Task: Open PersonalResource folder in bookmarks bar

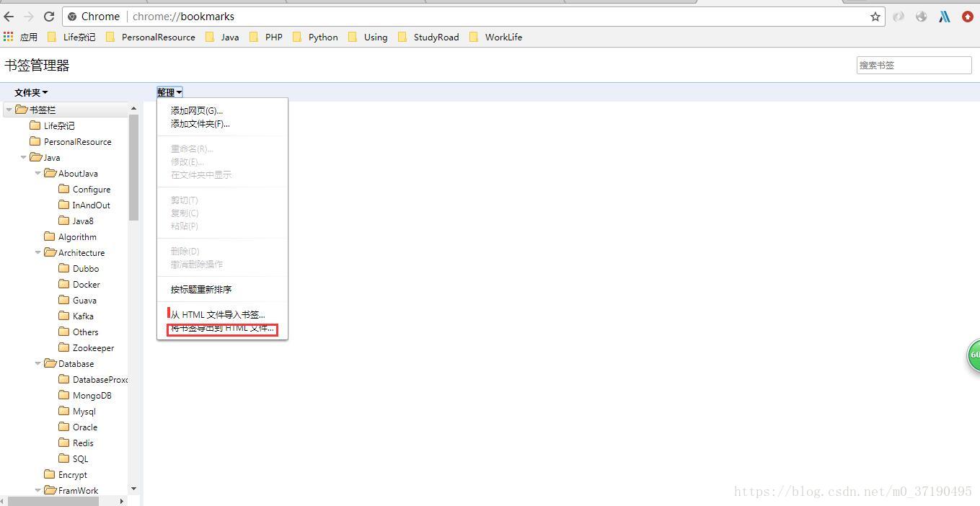Action: pos(150,37)
